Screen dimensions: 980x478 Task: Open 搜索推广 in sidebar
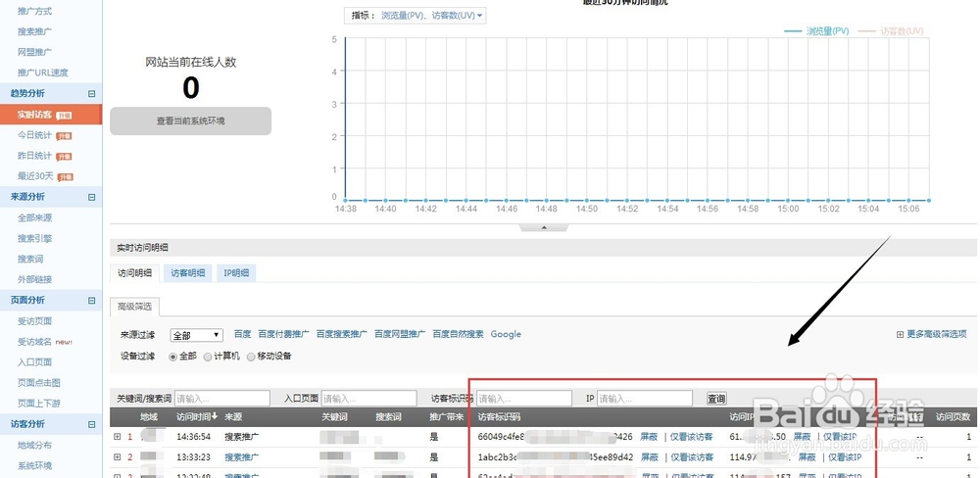(34, 31)
